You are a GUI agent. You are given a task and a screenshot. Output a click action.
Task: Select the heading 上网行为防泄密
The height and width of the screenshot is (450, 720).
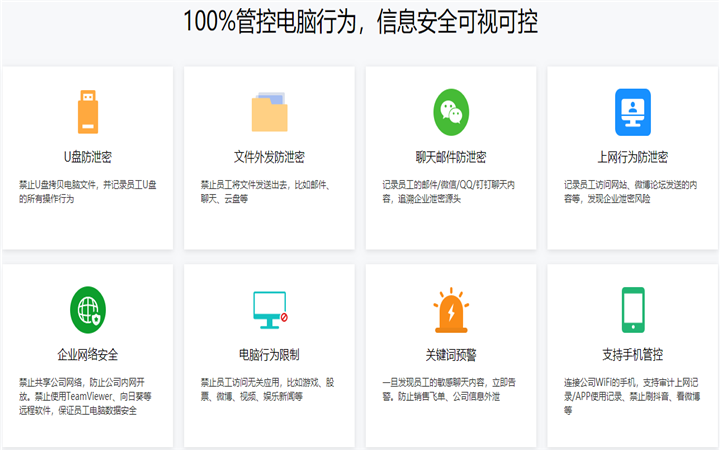pos(633,157)
